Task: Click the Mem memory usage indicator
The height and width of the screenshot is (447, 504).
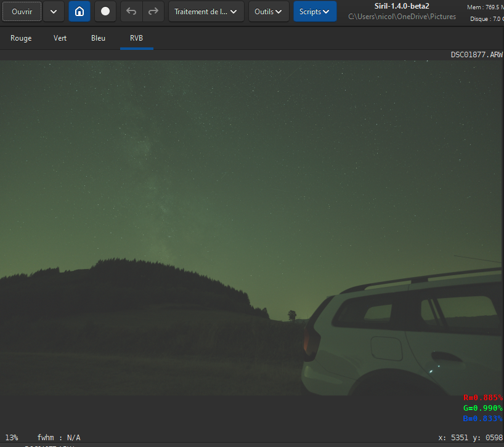Action: point(486,7)
